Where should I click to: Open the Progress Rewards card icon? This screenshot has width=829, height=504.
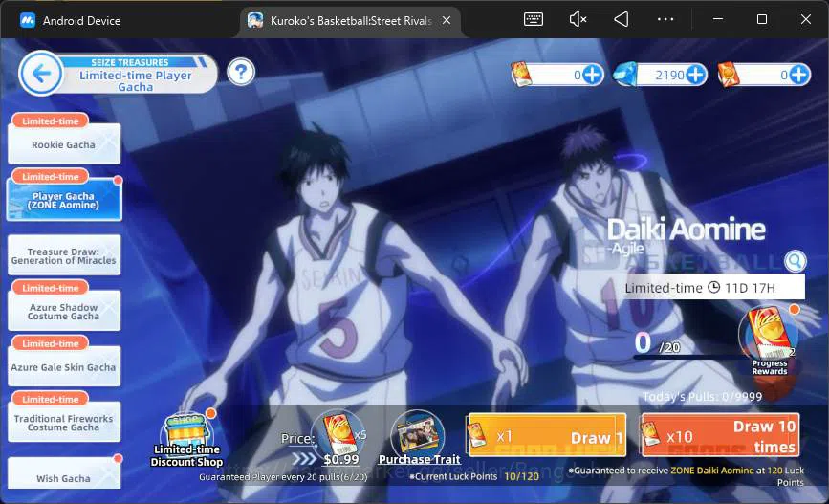768,335
